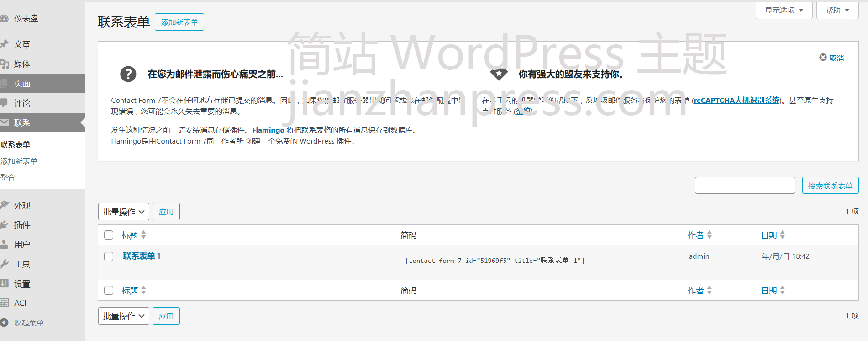Click the media icon beside 媒体
This screenshot has width=868, height=341.
pos(5,64)
